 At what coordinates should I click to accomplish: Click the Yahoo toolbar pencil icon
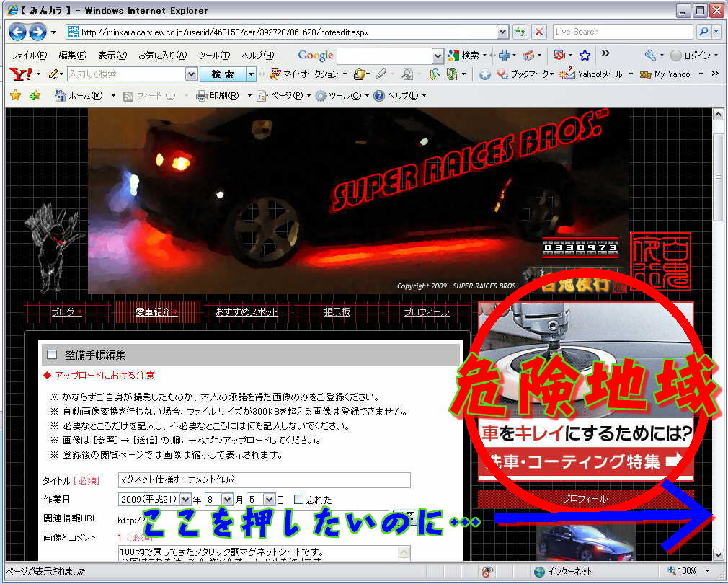[53, 74]
